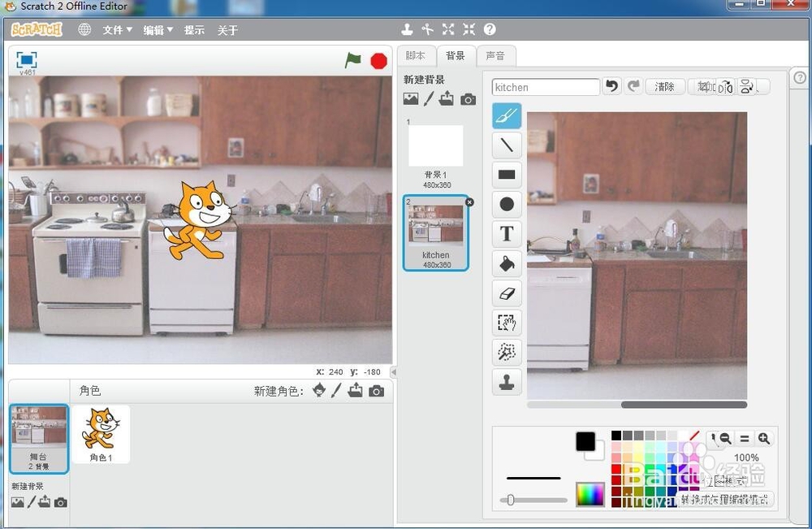Viewport: 812px width, 529px height.
Task: Upload sprite from file
Action: click(x=356, y=390)
